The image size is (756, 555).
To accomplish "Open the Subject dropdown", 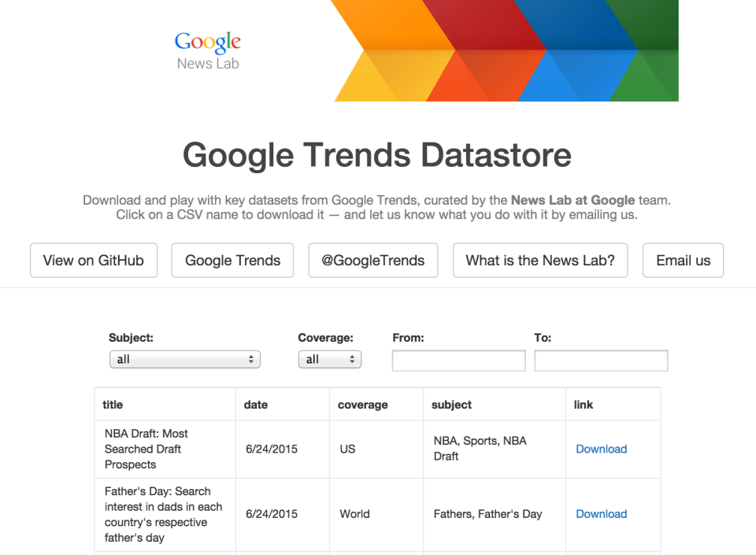I will pyautogui.click(x=184, y=359).
